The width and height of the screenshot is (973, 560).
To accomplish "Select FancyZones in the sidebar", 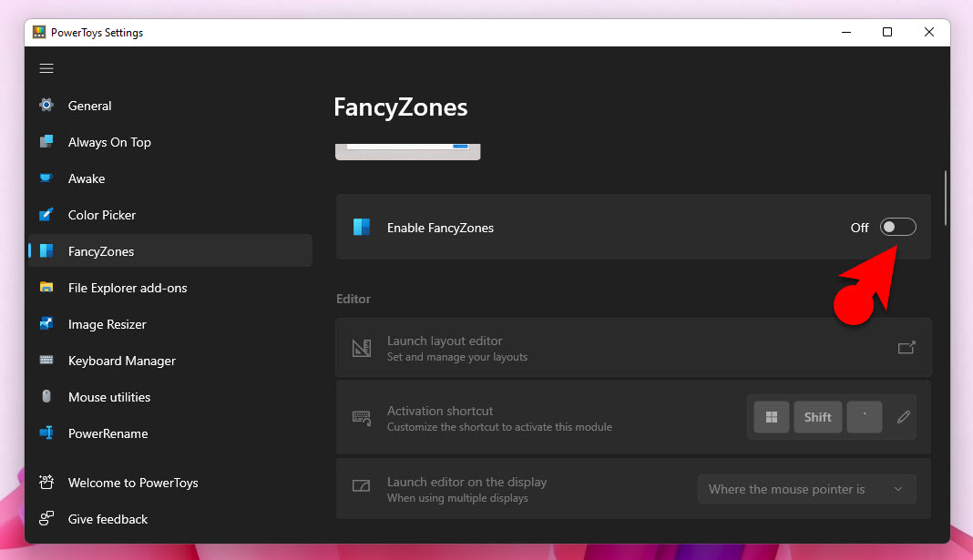I will point(170,251).
